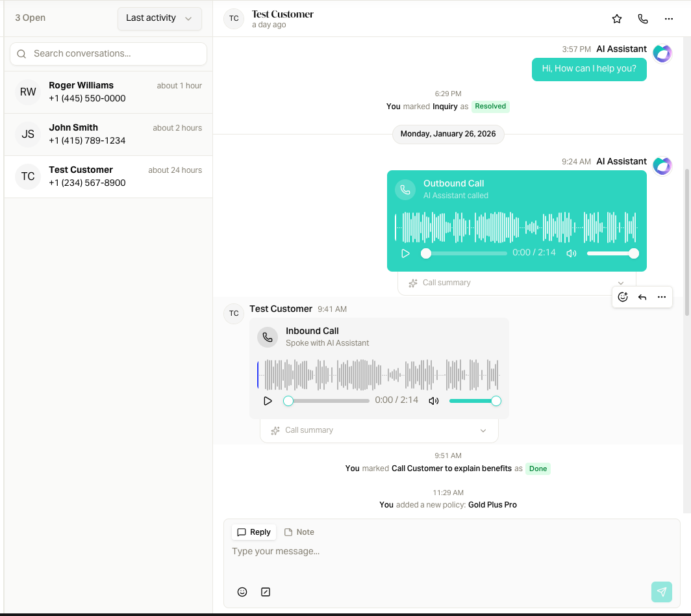Mute the Inbound Call audio
The width and height of the screenshot is (691, 616).
[434, 401]
